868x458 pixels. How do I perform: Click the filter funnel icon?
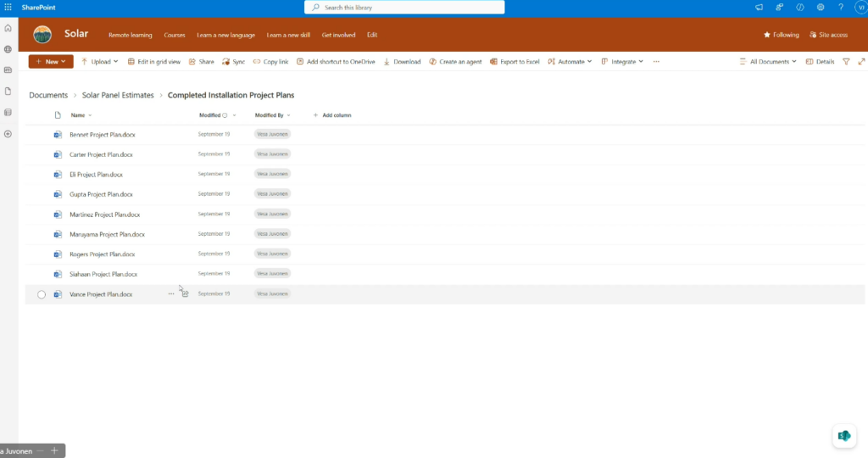point(846,62)
